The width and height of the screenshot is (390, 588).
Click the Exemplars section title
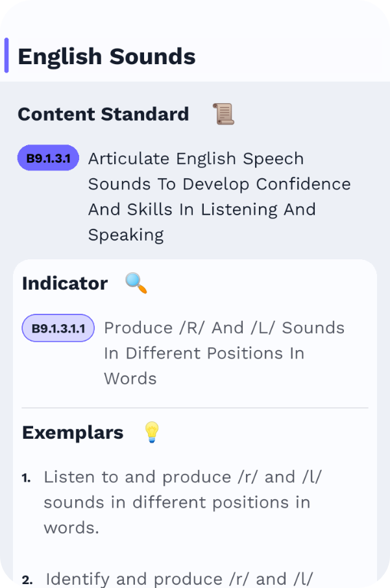73,432
